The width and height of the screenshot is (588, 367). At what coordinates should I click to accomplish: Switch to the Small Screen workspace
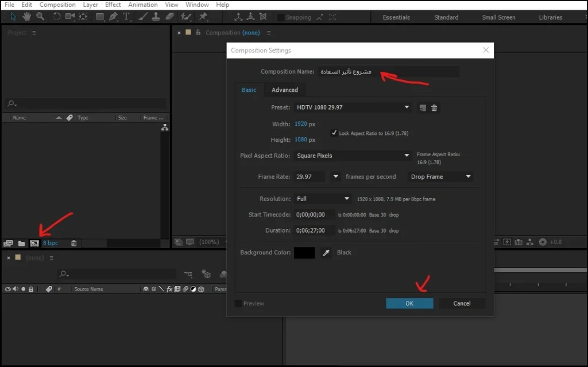coord(498,17)
